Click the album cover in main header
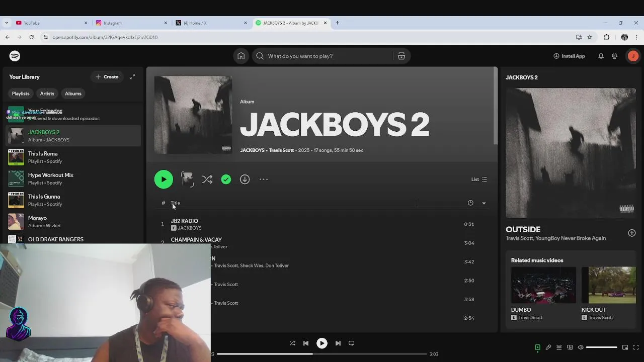 tap(193, 115)
